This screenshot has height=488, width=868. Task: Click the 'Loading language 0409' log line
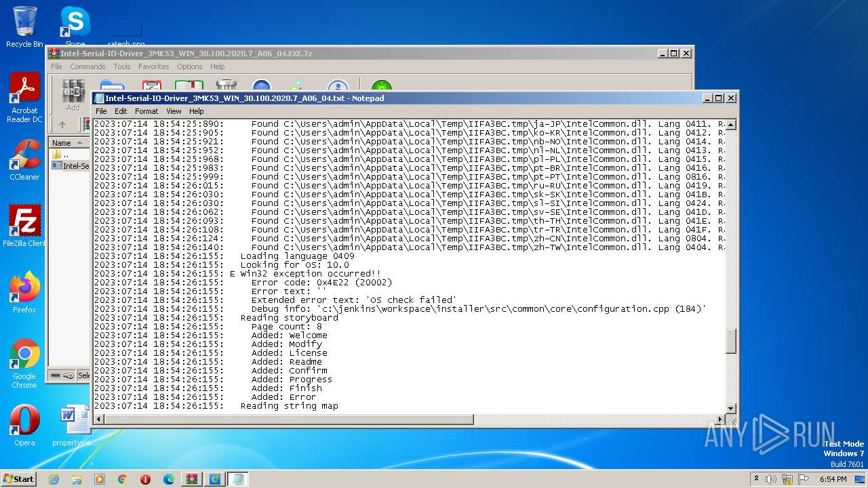click(224, 256)
